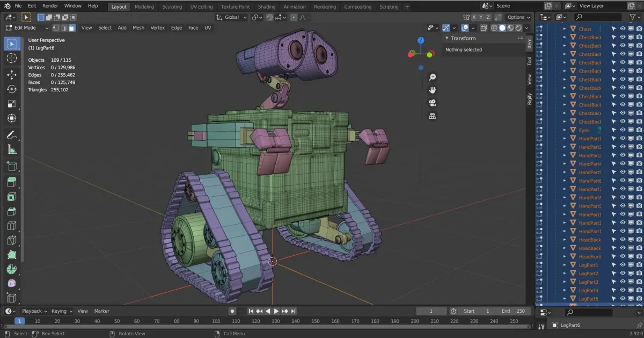Click the viewport zoom magnifier gizmo

coord(433,77)
